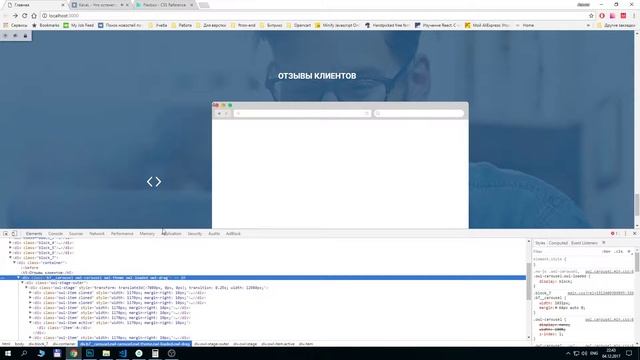Click the body breadcrumb
The image size is (640, 360).
(19, 344)
